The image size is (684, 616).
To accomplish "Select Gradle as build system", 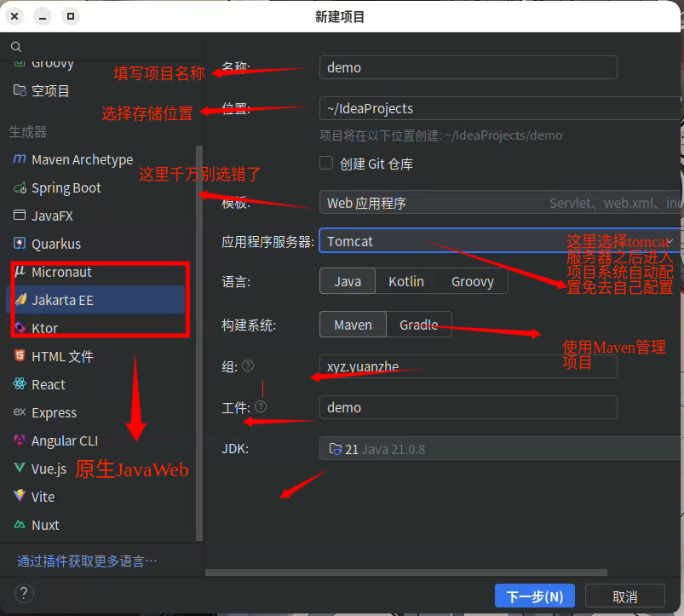I will click(x=418, y=325).
